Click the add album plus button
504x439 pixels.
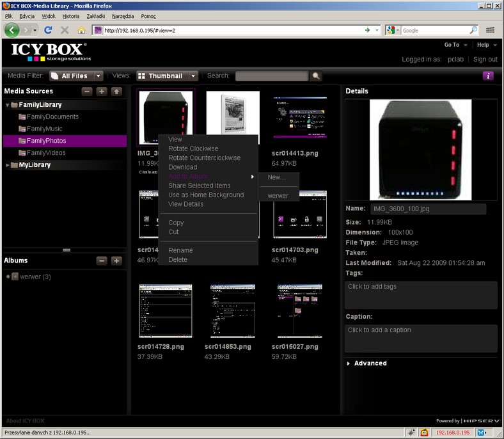pos(116,260)
